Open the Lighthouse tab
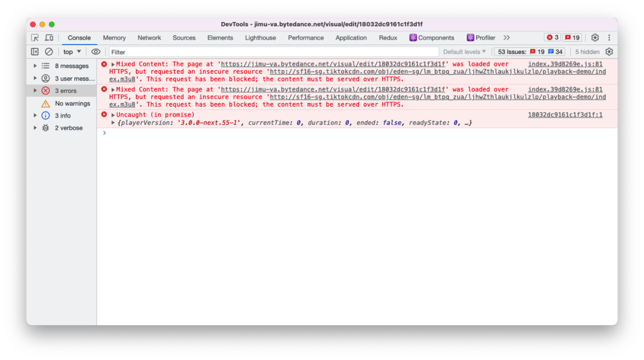Screen dimensions: 644x360 261,38
